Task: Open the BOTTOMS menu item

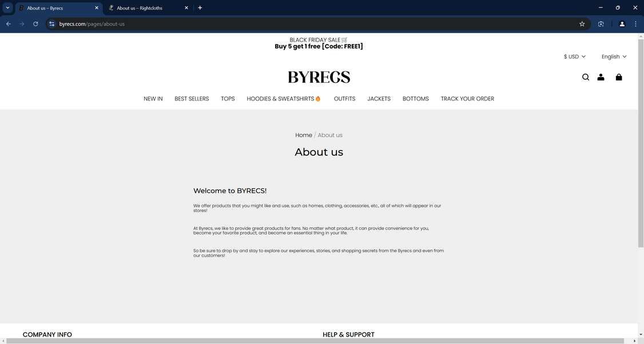Action: [x=416, y=98]
